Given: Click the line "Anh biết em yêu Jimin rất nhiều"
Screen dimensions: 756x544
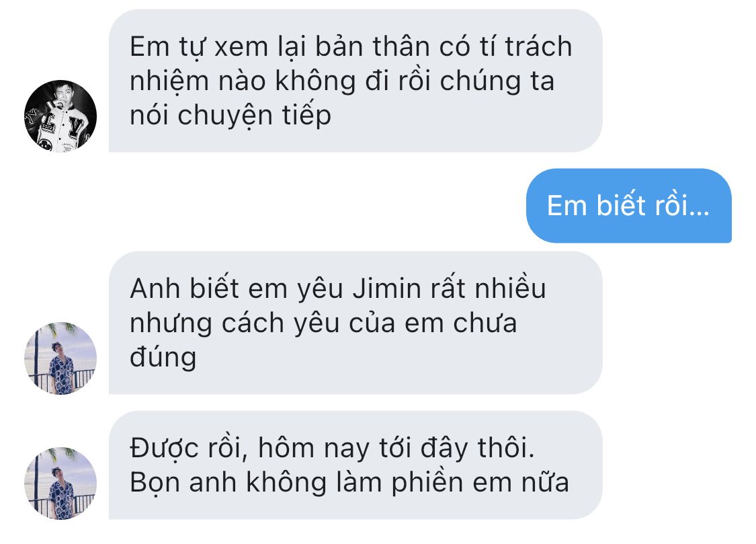Looking at the screenshot, I should [338, 289].
